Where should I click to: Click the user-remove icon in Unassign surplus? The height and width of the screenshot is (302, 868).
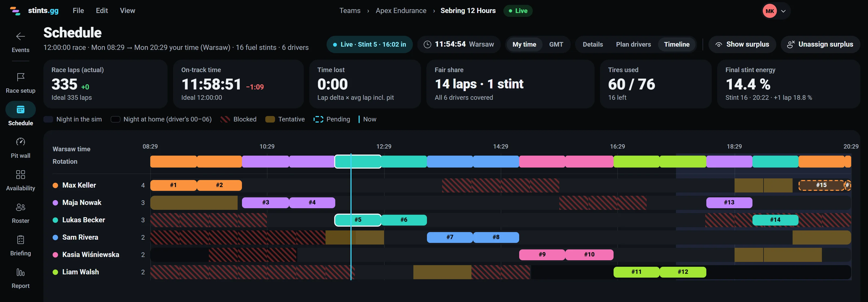tap(791, 44)
